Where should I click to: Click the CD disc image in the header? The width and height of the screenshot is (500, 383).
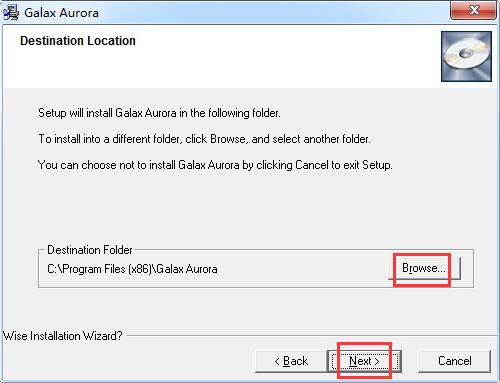tap(466, 56)
